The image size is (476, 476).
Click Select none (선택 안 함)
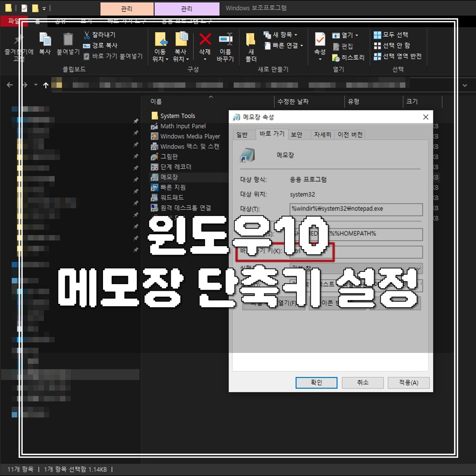point(392,45)
